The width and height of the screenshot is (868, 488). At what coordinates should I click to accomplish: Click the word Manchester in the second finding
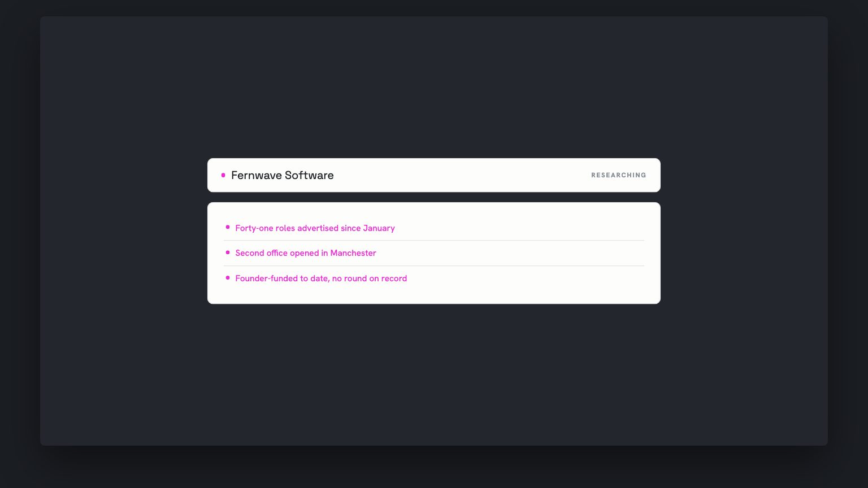click(353, 253)
